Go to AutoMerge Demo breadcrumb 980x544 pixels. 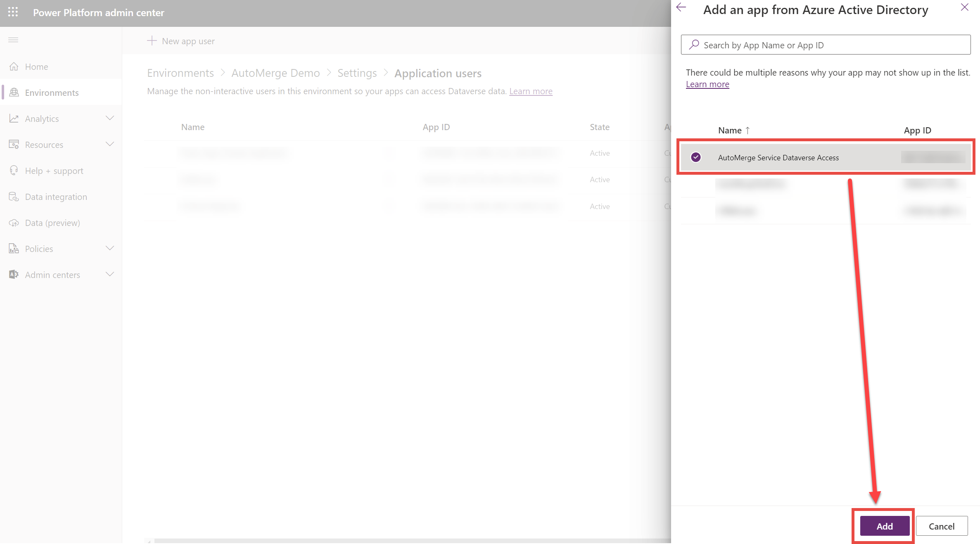(x=275, y=73)
